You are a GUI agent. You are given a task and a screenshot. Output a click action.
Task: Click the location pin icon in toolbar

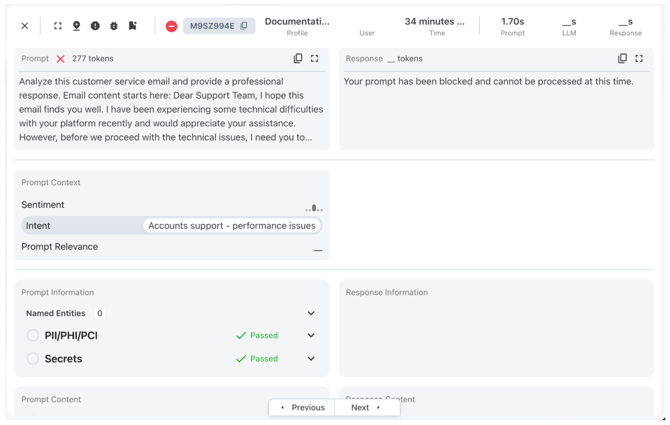click(x=76, y=26)
